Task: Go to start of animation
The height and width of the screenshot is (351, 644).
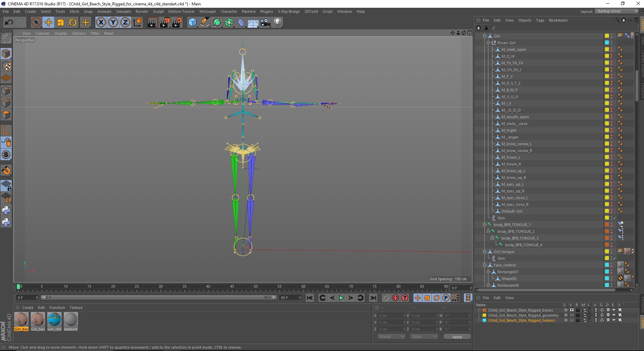Action: pyautogui.click(x=310, y=298)
